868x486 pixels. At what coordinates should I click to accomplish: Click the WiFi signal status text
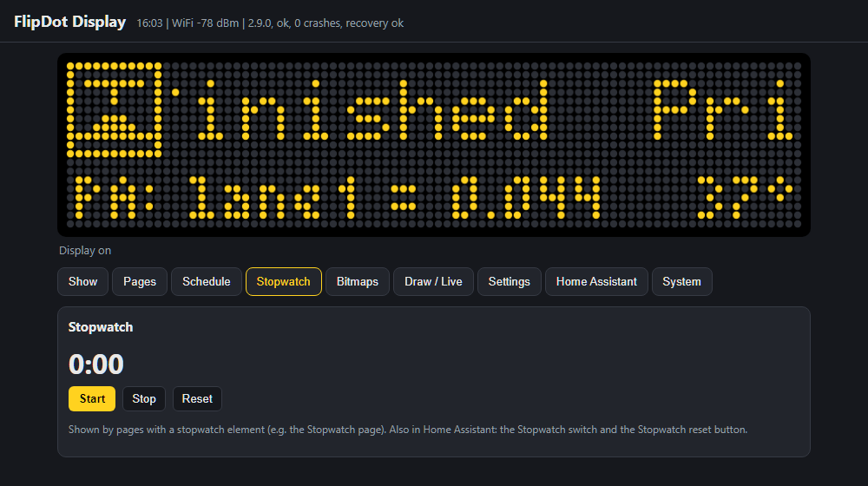(x=206, y=23)
